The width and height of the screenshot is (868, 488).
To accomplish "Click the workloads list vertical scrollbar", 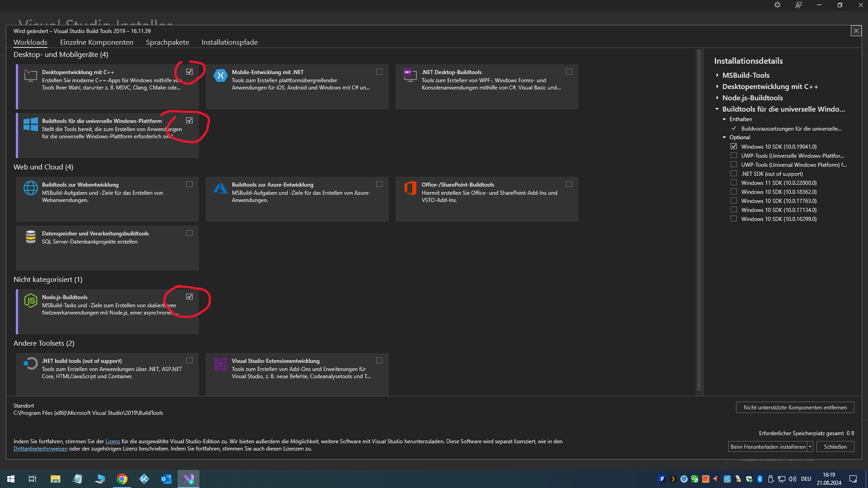I will pos(699,220).
